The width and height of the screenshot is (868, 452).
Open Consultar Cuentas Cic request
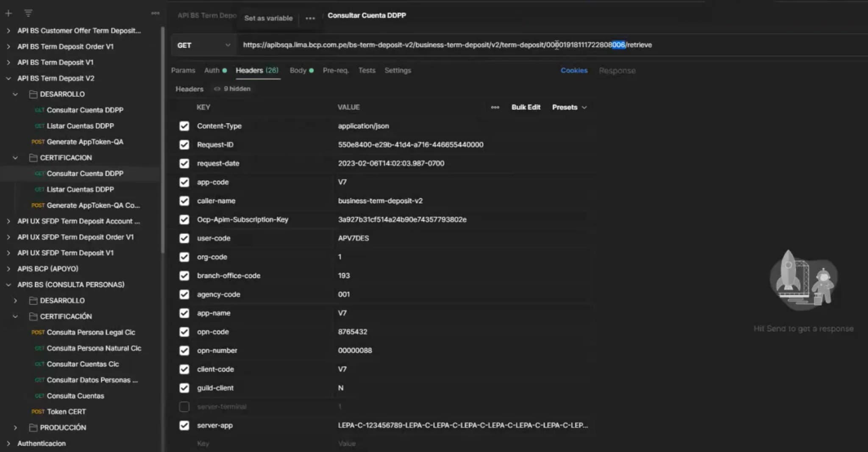point(83,364)
